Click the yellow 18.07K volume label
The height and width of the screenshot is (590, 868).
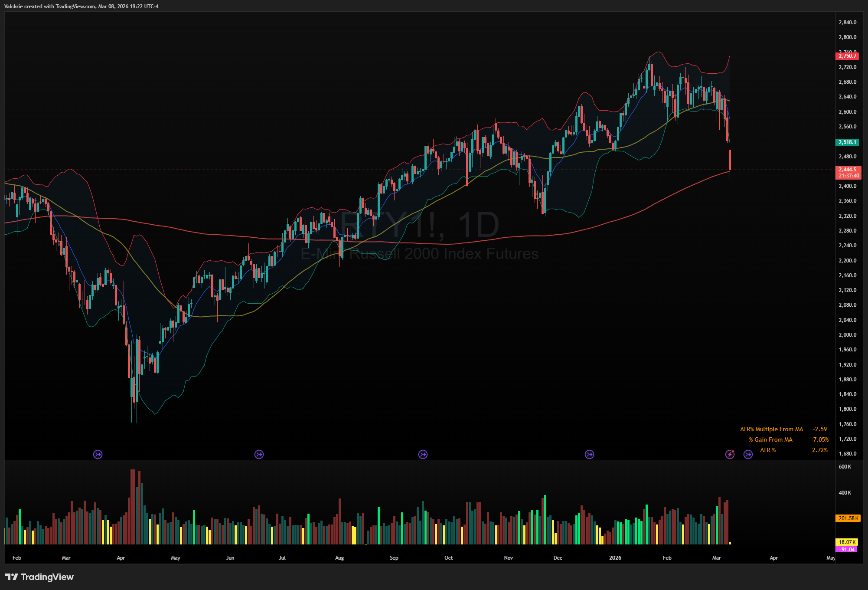point(847,542)
